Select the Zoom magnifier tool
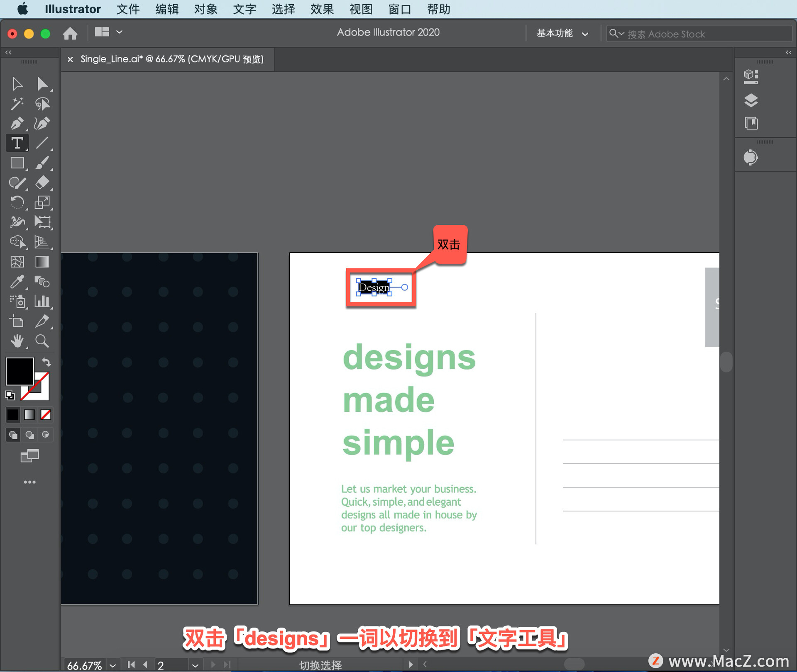The image size is (797, 672). 42,341
